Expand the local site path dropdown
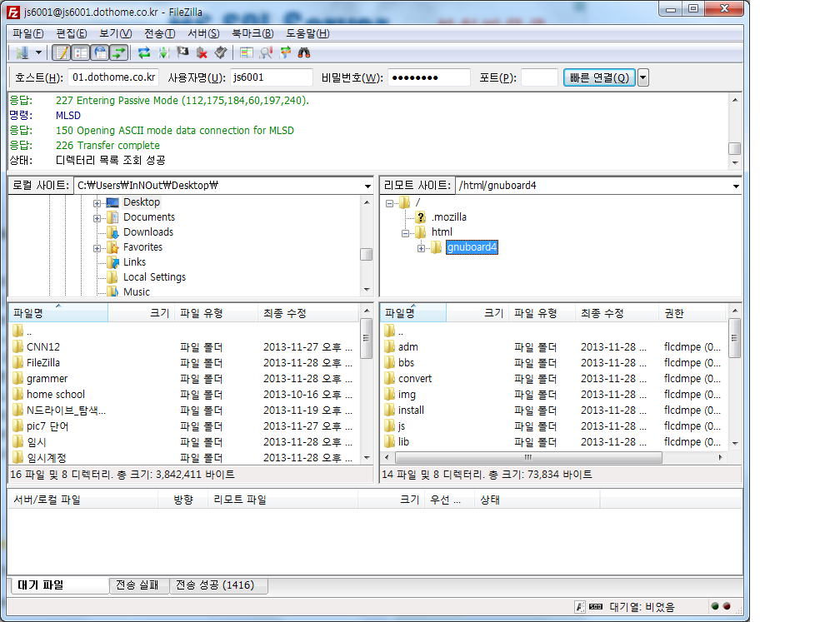The height and width of the screenshot is (622, 840). (367, 186)
